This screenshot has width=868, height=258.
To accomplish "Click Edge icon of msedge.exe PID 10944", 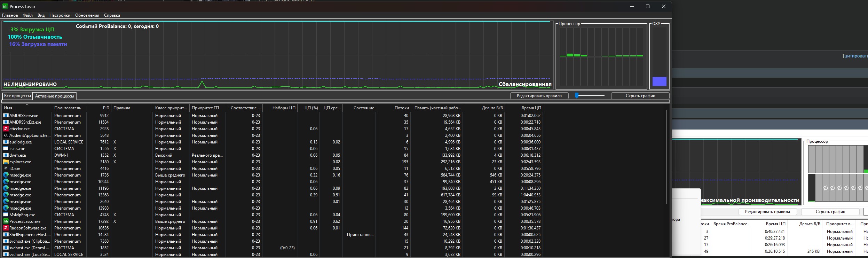I will coord(6,182).
